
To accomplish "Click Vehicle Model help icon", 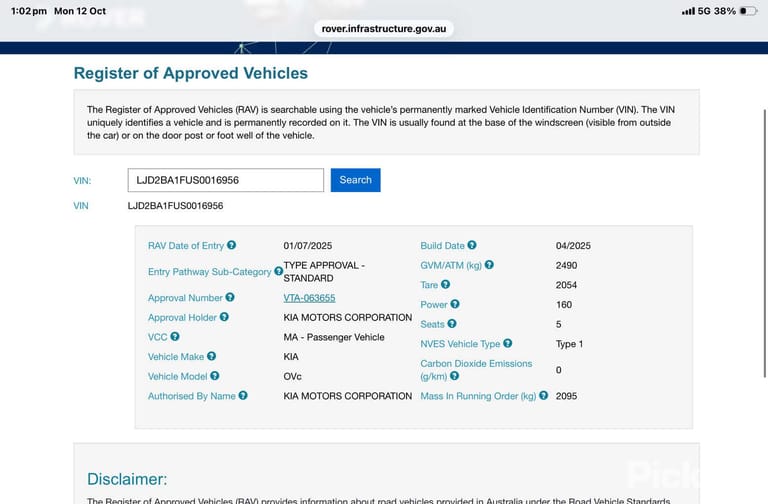I will point(215,376).
